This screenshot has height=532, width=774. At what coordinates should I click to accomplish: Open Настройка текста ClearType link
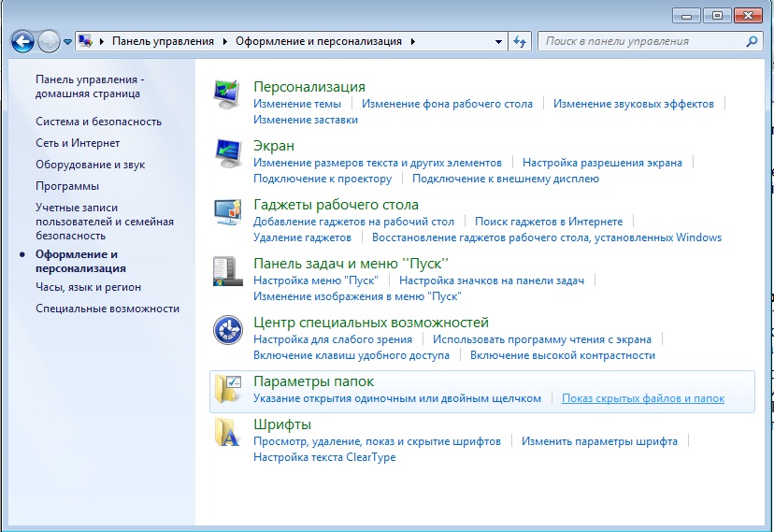pos(324,457)
